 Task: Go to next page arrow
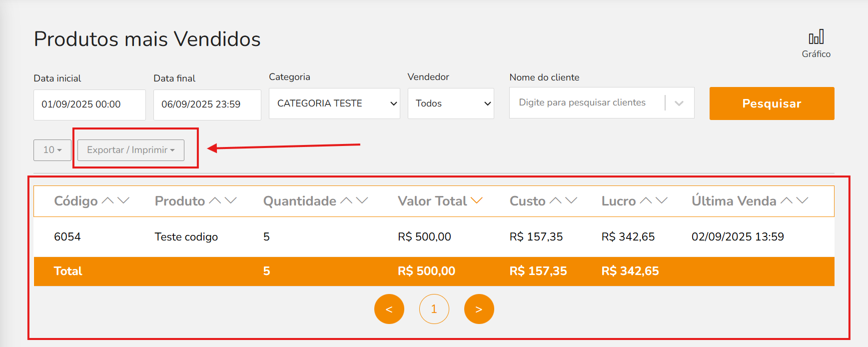(x=479, y=309)
